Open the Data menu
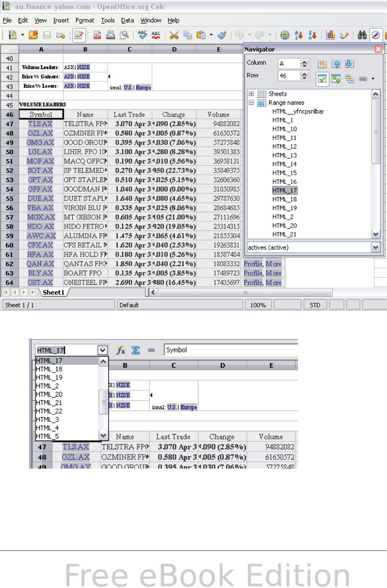The height and width of the screenshot is (588, 387). pos(127,20)
